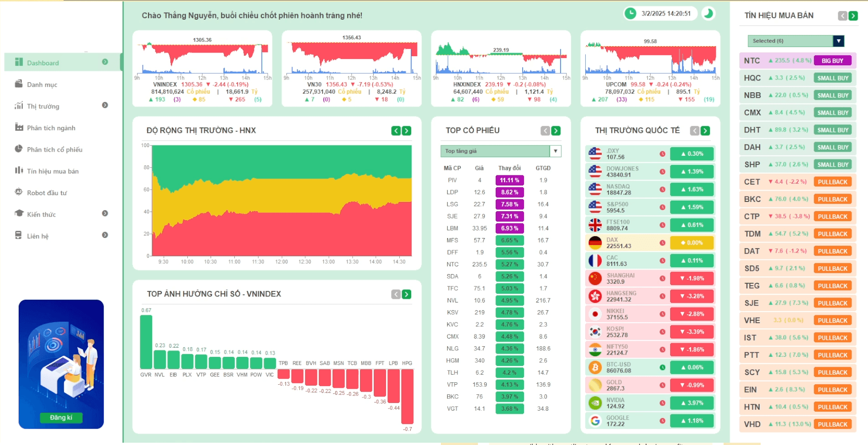The width and height of the screenshot is (868, 445).
Task: Click the clock icon beside date
Action: (x=630, y=14)
